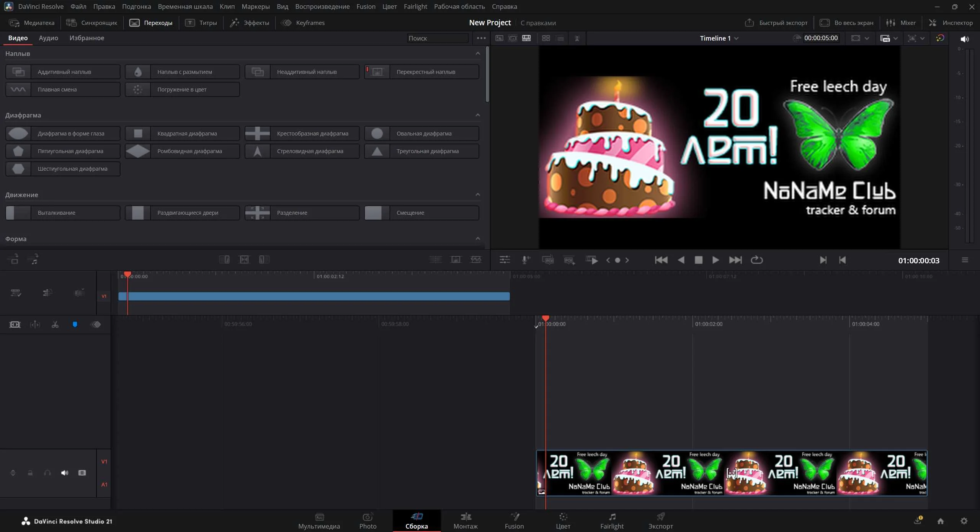The image size is (980, 532).
Task: Pick the Перекрестный наплыв transition
Action: click(422, 72)
